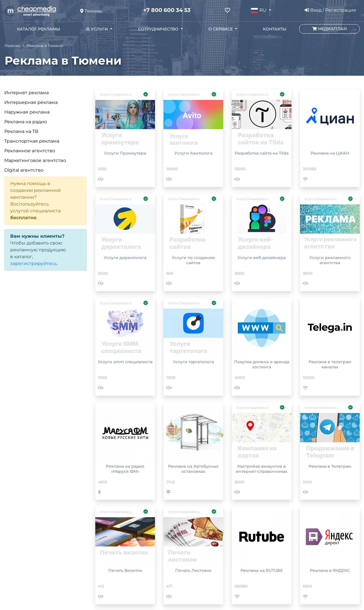Click the handshake icon on Печать Листовок card
This screenshot has width=364, height=610.
169,596
